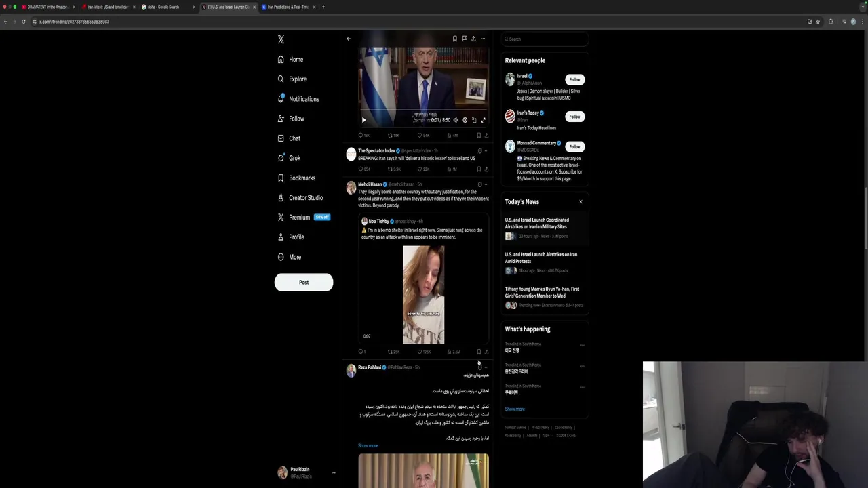Viewport: 868px width, 488px height.
Task: Open Grok from the sidebar
Action: coord(289,158)
